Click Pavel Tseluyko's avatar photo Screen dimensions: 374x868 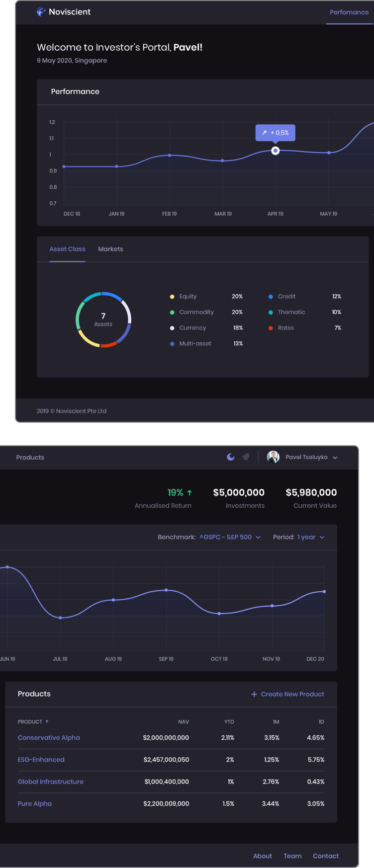point(273,457)
